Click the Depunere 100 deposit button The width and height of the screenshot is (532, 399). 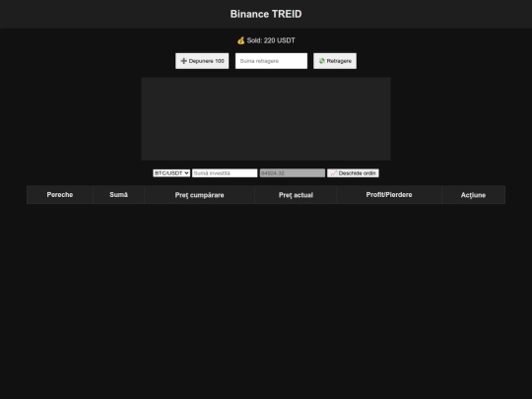click(202, 61)
